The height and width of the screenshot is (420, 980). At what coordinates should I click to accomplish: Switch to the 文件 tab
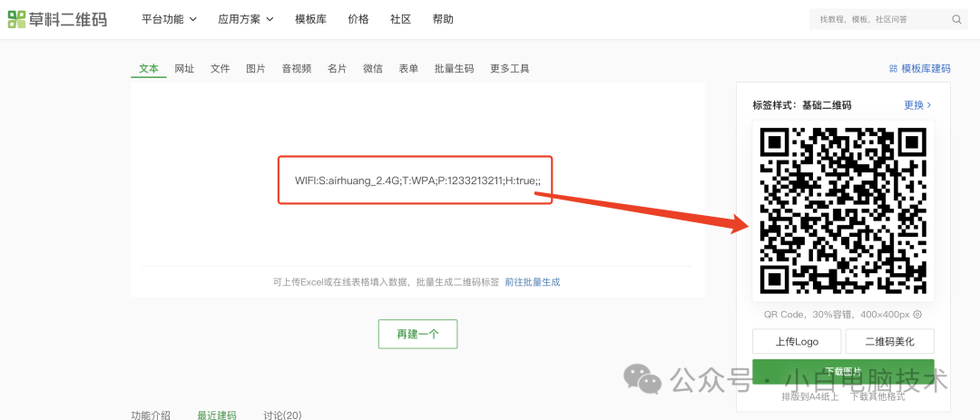point(220,69)
